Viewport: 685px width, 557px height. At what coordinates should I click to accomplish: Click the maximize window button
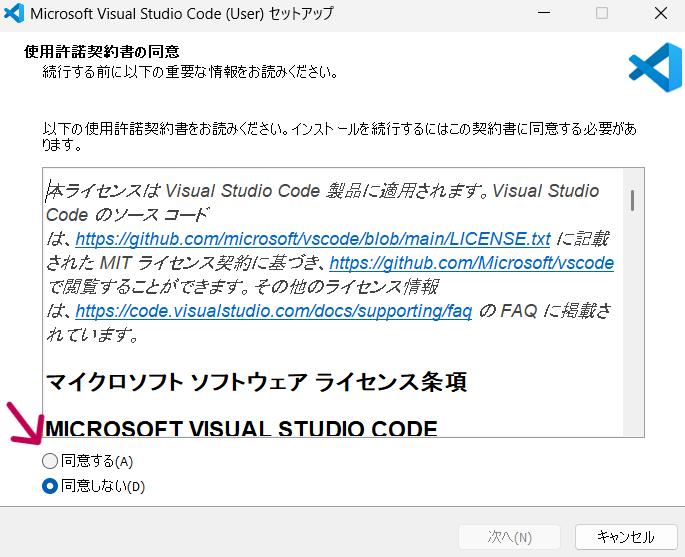pyautogui.click(x=602, y=13)
